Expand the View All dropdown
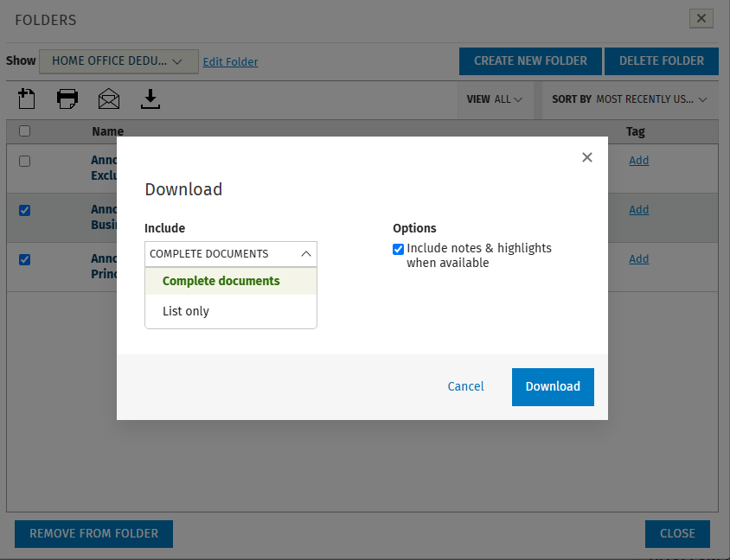The width and height of the screenshot is (730, 560). tap(495, 99)
